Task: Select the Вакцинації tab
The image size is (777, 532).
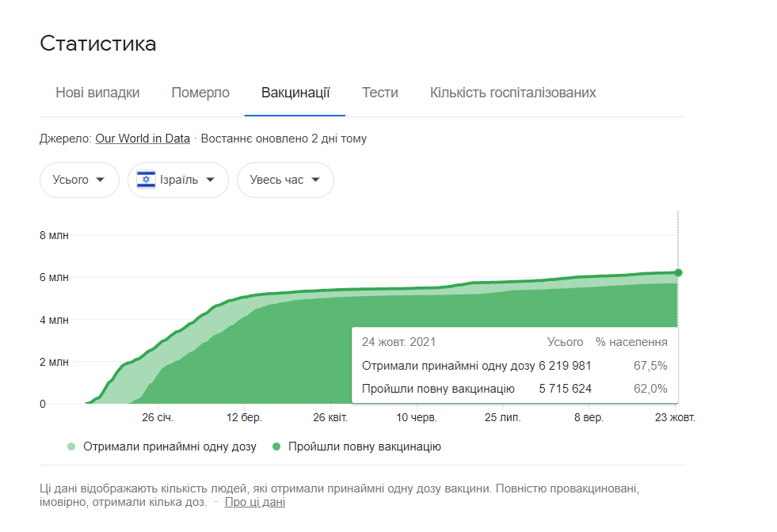Action: pos(295,93)
